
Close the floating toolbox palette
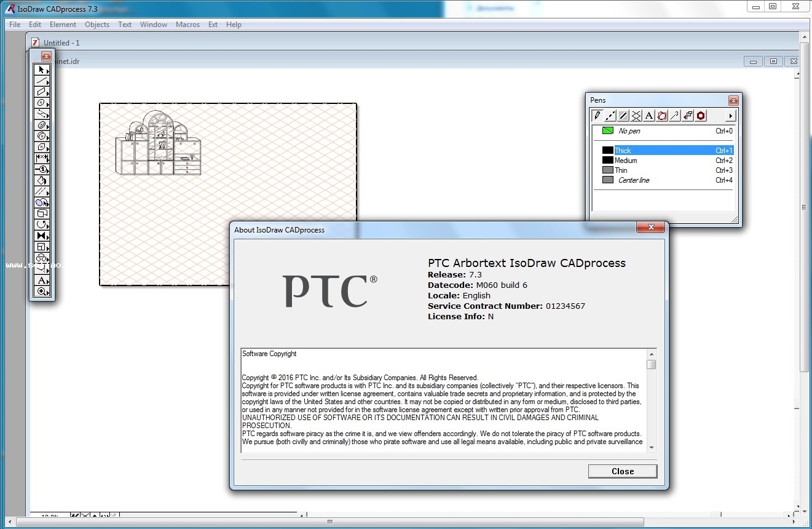tap(46, 56)
